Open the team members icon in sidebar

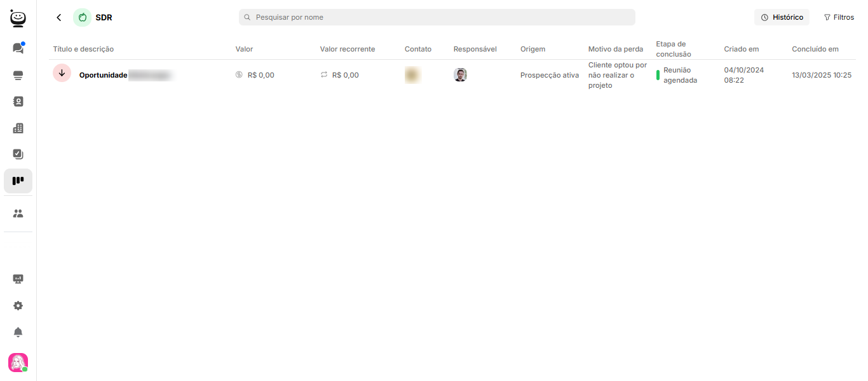point(18,214)
